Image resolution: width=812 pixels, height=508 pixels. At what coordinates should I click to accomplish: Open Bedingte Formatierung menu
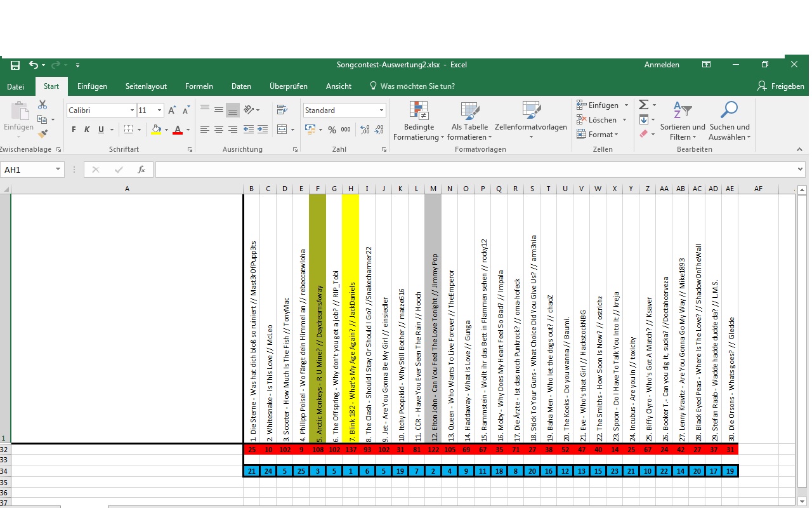(419, 121)
